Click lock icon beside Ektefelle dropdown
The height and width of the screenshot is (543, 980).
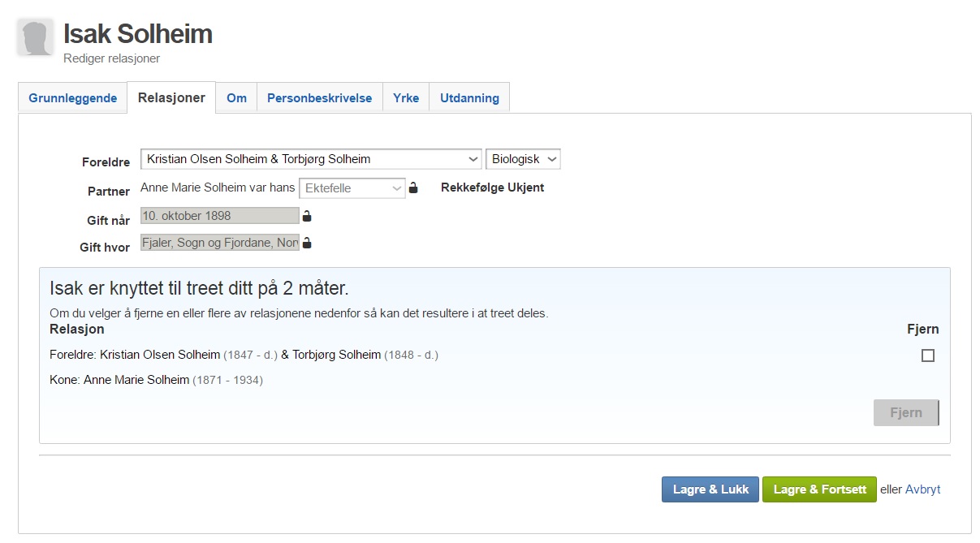tap(413, 188)
